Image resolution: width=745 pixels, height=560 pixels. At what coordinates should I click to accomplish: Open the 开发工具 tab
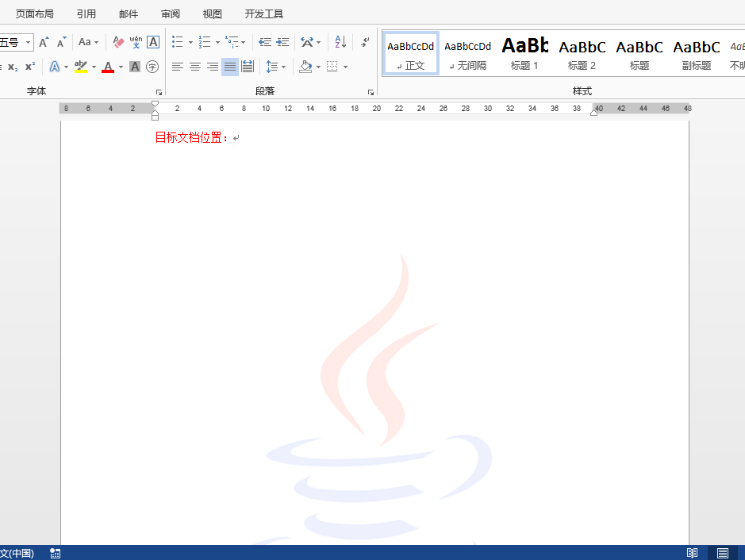coord(263,14)
